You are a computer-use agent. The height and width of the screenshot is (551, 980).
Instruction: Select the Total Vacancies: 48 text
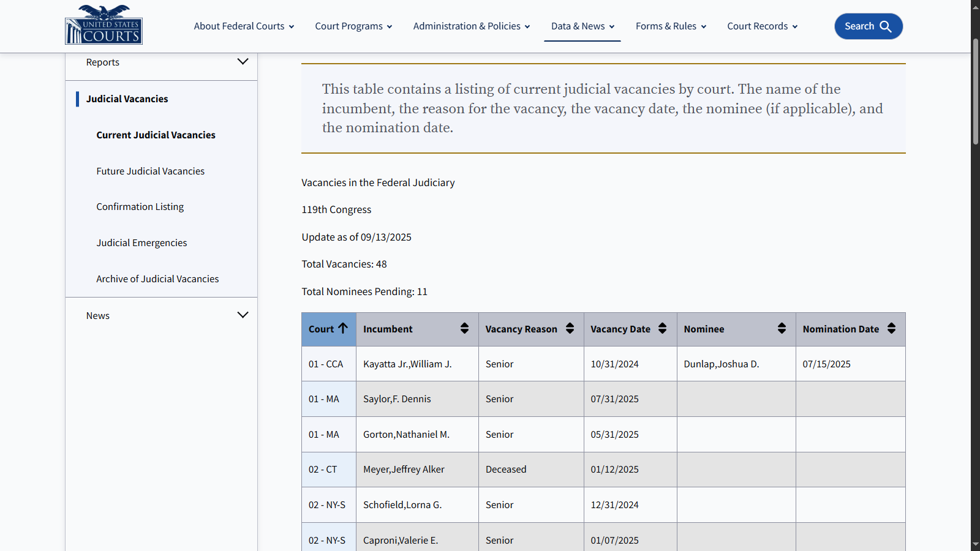pos(344,264)
